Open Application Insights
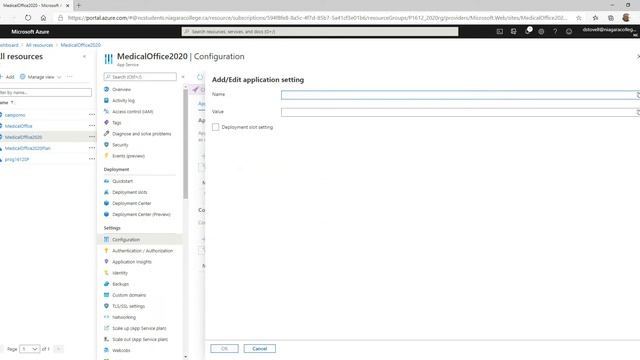Image resolution: width=640 pixels, height=360 pixels. coord(131,262)
